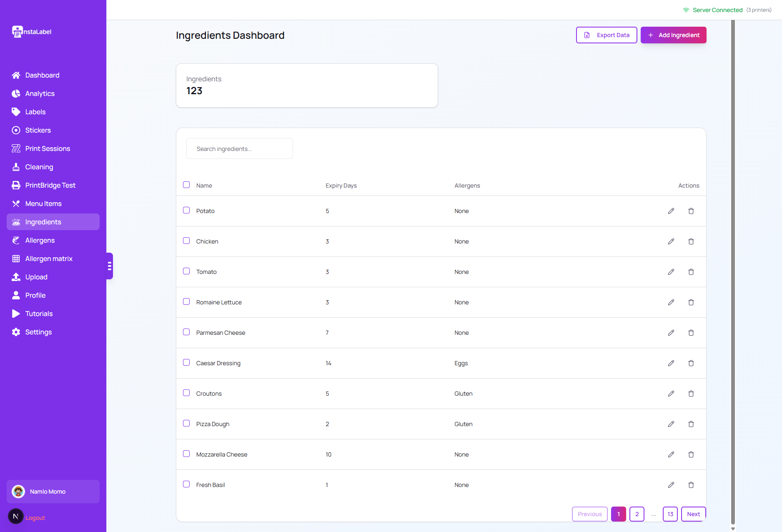Click the Logout link
Screen dimensions: 782x532
(x=35, y=518)
